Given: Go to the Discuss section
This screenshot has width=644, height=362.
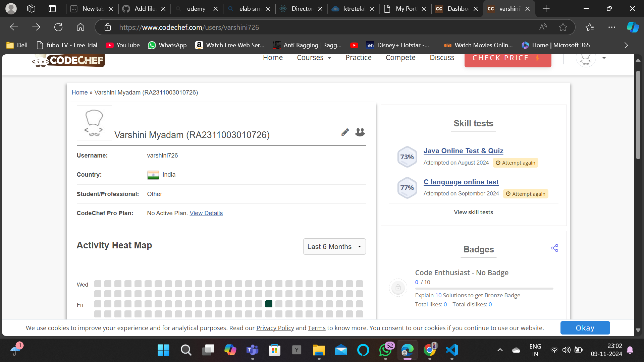Looking at the screenshot, I should coord(442,58).
